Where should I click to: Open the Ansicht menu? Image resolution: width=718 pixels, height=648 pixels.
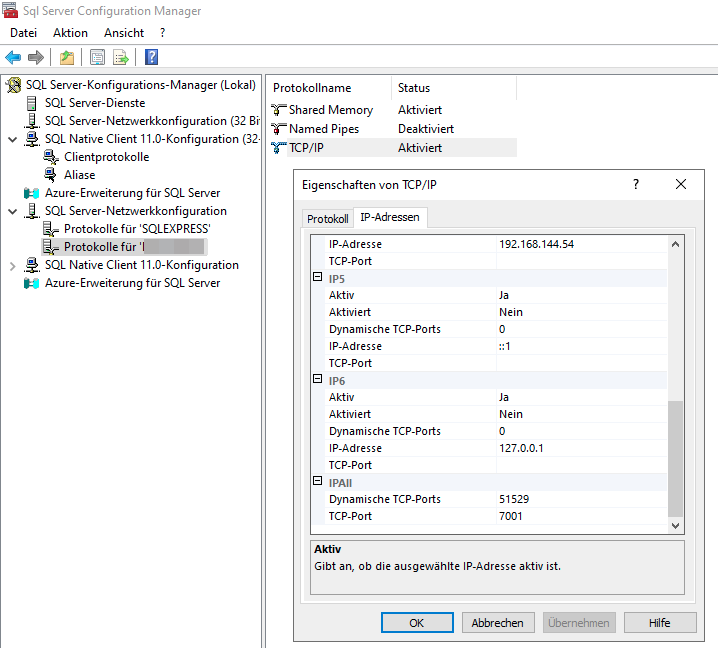124,33
